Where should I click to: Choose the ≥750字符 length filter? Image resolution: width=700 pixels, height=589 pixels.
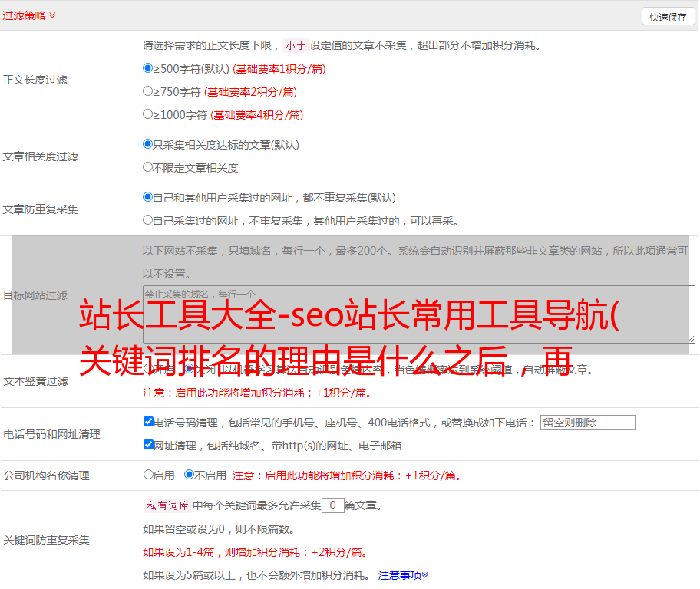tap(148, 91)
